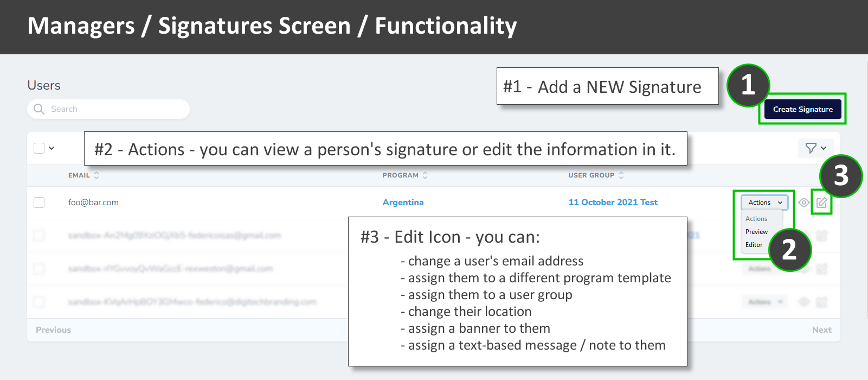The width and height of the screenshot is (868, 380).
Task: Go to Previous page
Action: point(53,330)
